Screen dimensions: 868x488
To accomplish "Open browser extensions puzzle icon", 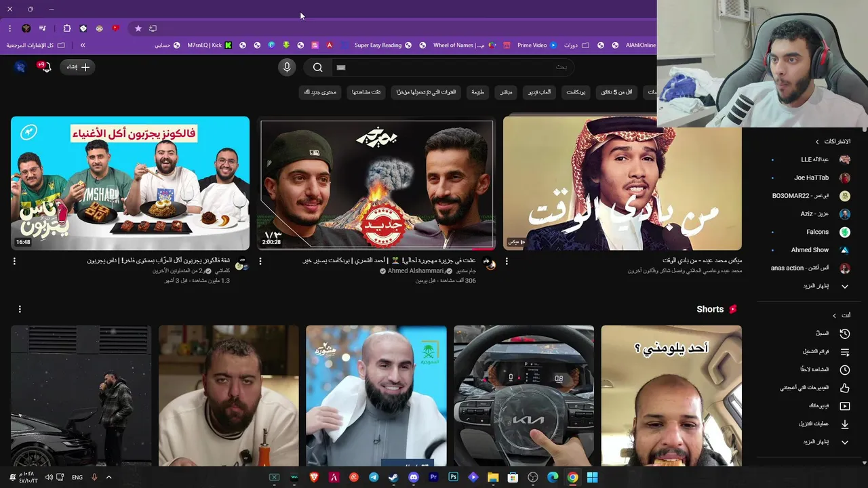I will coord(67,28).
